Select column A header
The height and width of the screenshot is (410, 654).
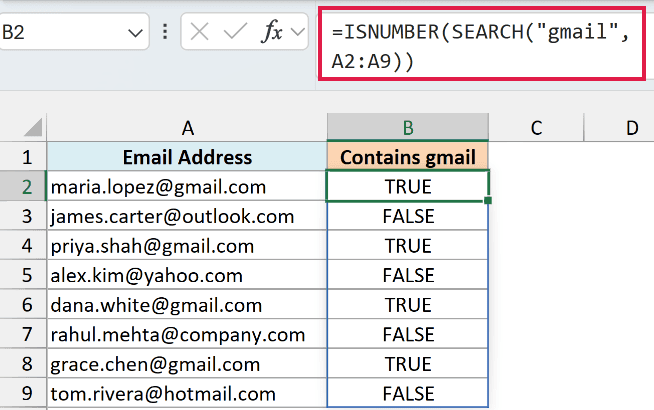point(187,128)
